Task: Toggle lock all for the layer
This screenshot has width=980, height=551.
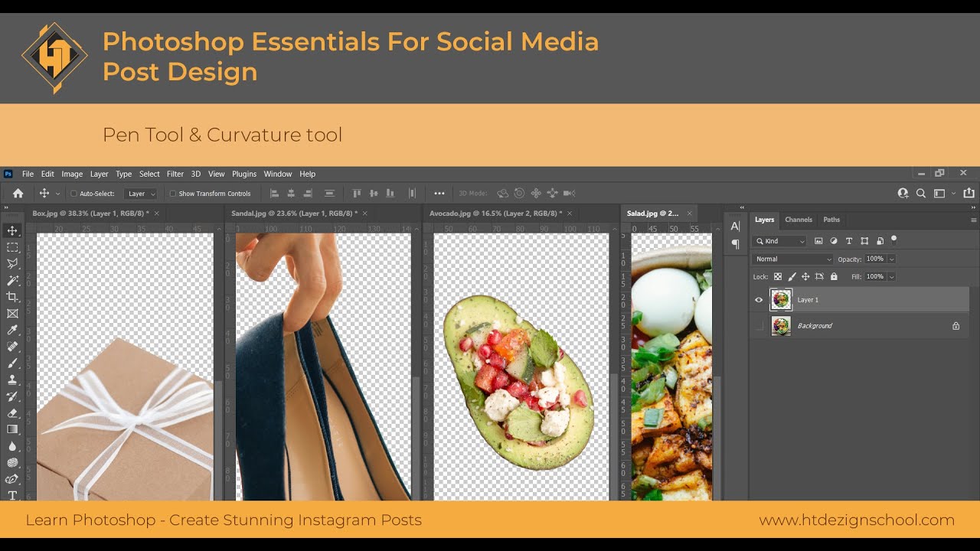Action: pyautogui.click(x=834, y=276)
